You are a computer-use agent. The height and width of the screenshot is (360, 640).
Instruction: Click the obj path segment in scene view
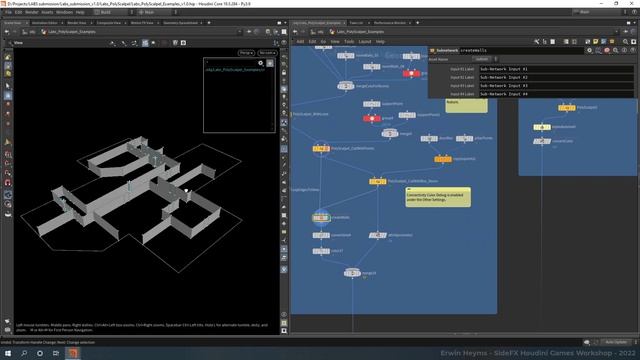(29, 31)
